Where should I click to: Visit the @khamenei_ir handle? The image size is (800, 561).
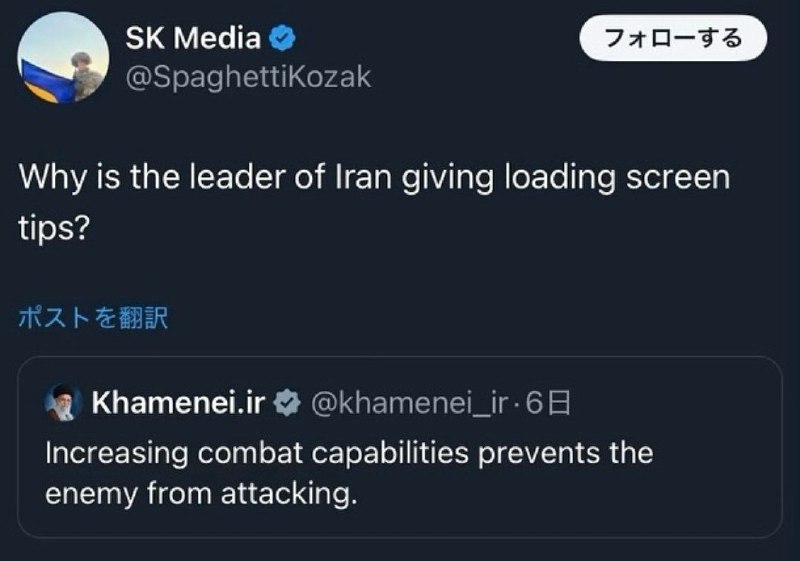point(410,403)
